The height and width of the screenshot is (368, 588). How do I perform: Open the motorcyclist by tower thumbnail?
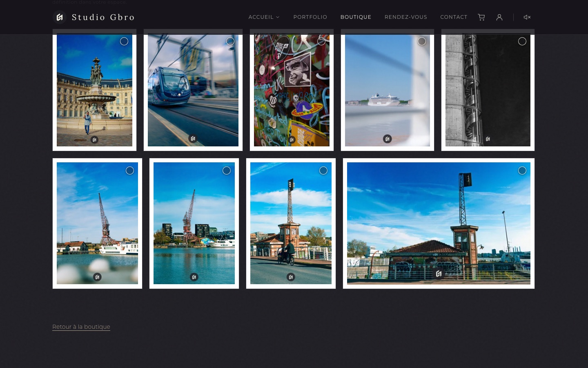pos(291,223)
